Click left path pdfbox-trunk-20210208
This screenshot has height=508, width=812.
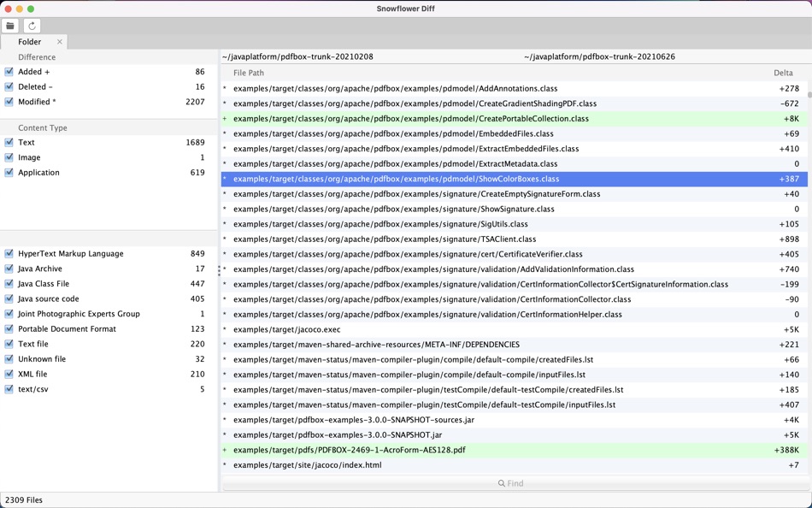[x=297, y=56]
